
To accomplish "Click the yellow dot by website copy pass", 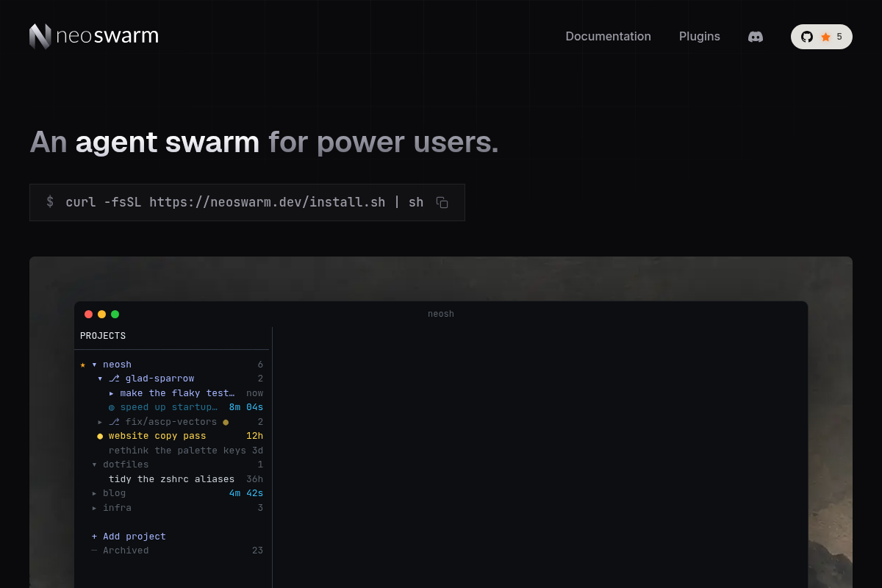I will [100, 436].
